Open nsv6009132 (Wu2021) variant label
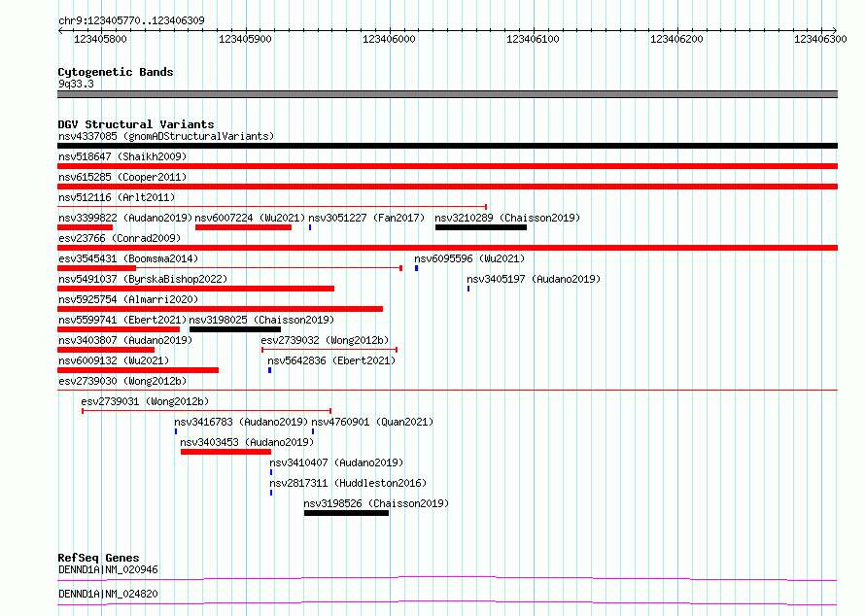 click(114, 360)
